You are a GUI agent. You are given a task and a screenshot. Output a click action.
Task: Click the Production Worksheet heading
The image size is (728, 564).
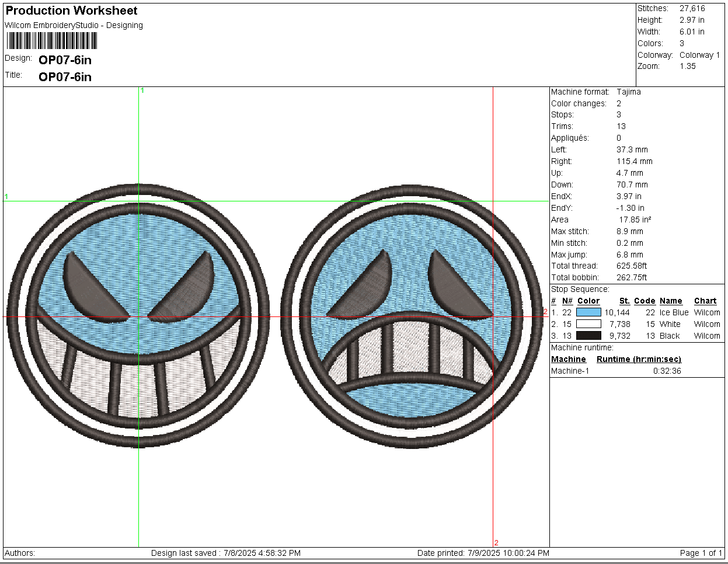71,11
